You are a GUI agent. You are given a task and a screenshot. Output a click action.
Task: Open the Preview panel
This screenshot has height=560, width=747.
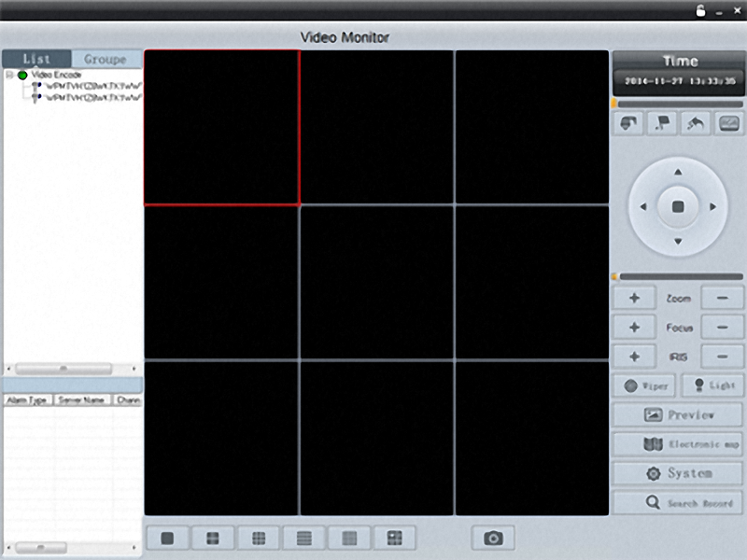tap(678, 415)
